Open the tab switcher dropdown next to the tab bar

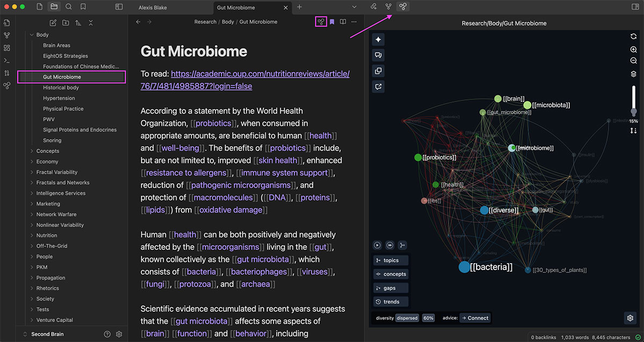click(x=354, y=6)
